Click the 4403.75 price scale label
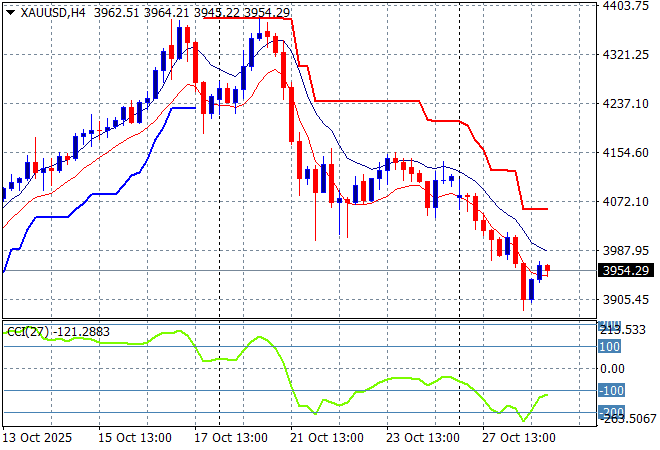The image size is (660, 450). tap(625, 6)
